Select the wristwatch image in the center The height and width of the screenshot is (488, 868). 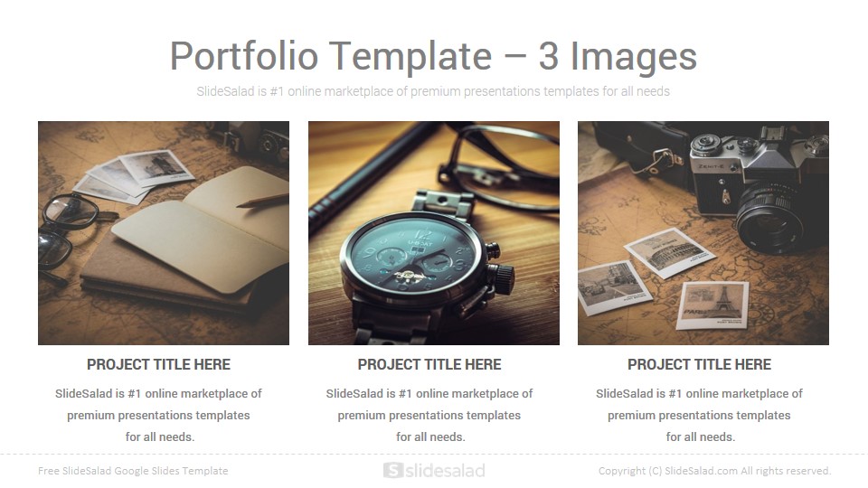[x=434, y=233]
